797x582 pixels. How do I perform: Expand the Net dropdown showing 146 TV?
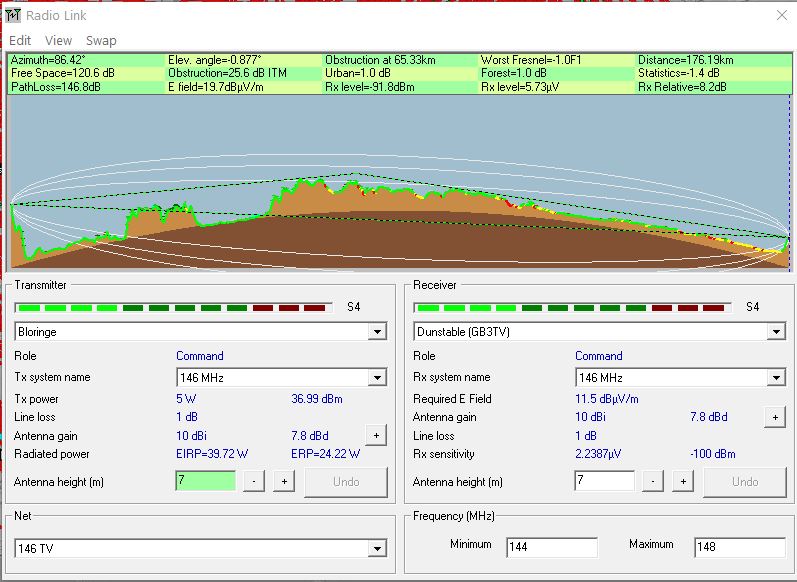point(377,548)
